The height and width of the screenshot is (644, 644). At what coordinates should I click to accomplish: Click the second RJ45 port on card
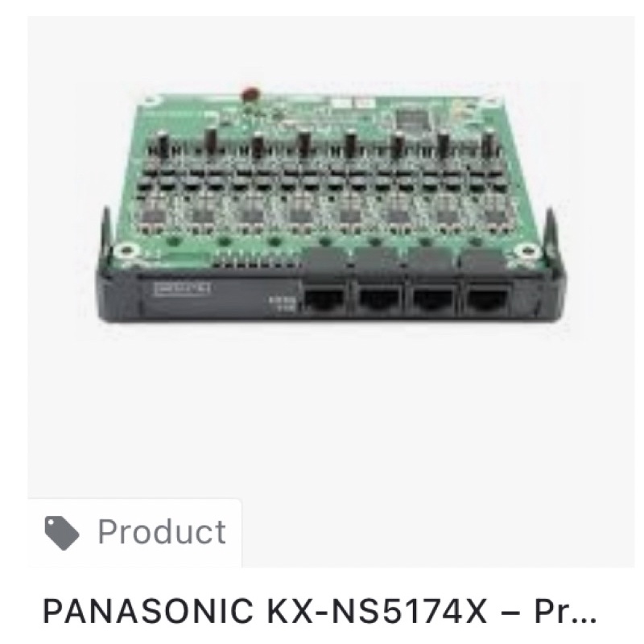pos(378,298)
